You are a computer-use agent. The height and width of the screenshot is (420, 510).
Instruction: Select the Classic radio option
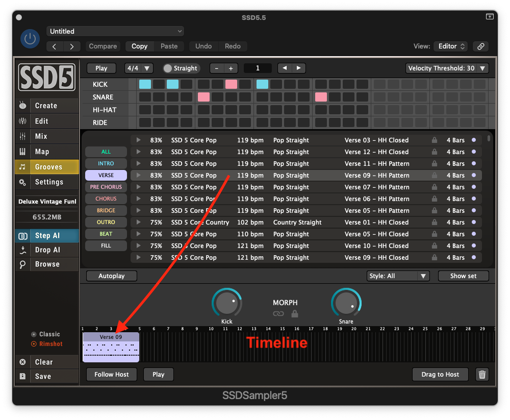point(34,334)
